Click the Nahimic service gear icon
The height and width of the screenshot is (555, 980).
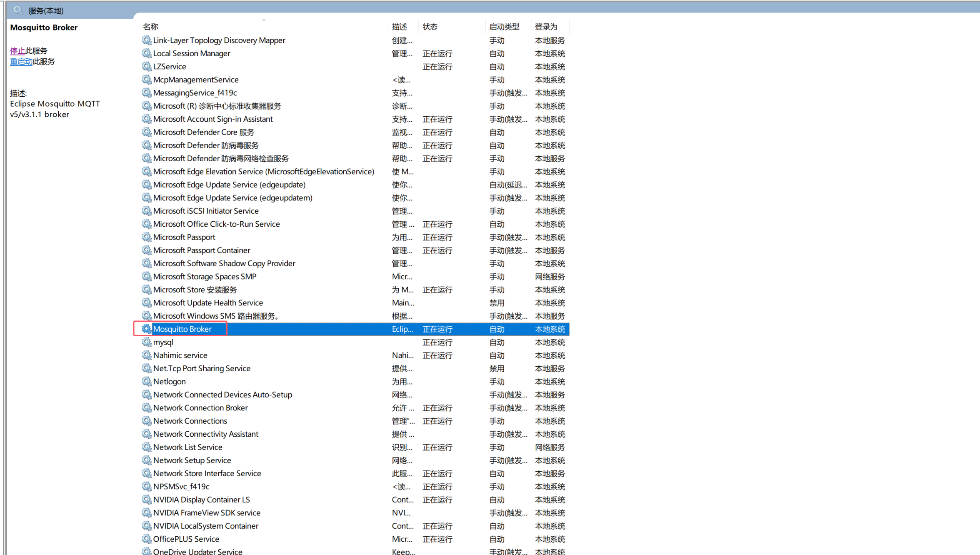coord(146,355)
